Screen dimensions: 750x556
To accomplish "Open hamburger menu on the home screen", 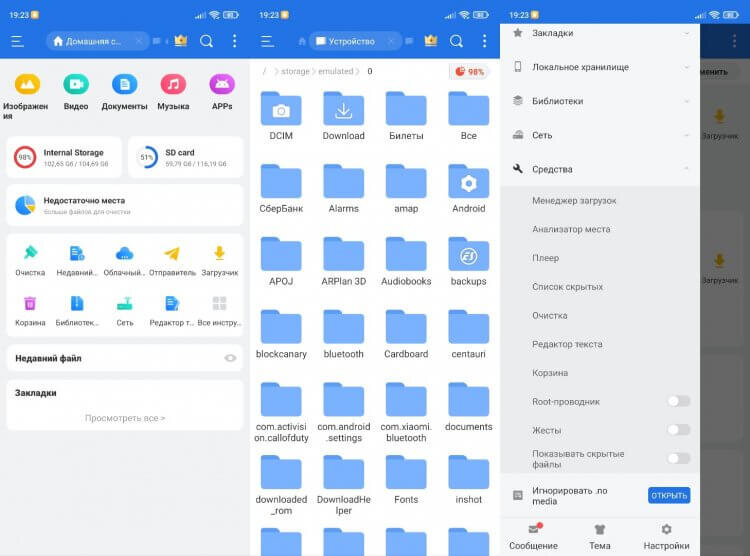I will point(17,41).
